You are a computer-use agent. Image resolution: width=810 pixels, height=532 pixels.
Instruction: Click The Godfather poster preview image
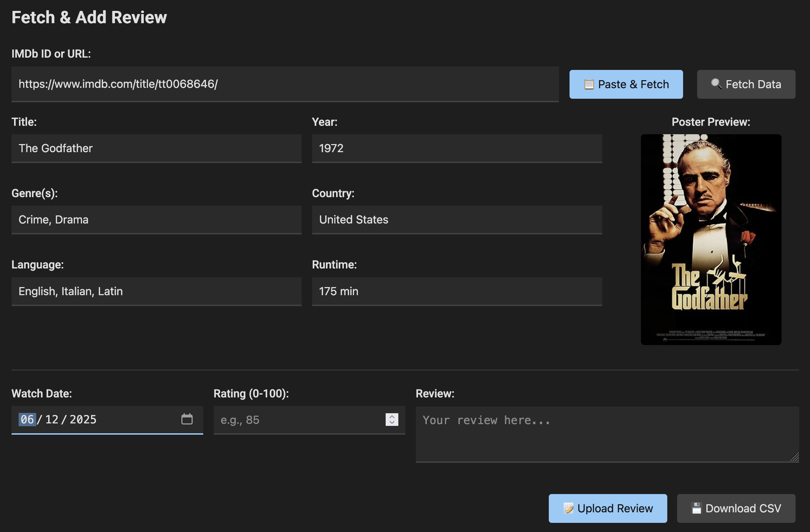tap(711, 240)
